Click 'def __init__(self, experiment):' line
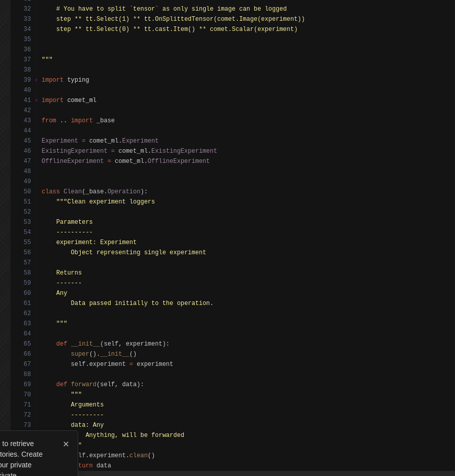This screenshot has height=476, width=455. click(113, 344)
